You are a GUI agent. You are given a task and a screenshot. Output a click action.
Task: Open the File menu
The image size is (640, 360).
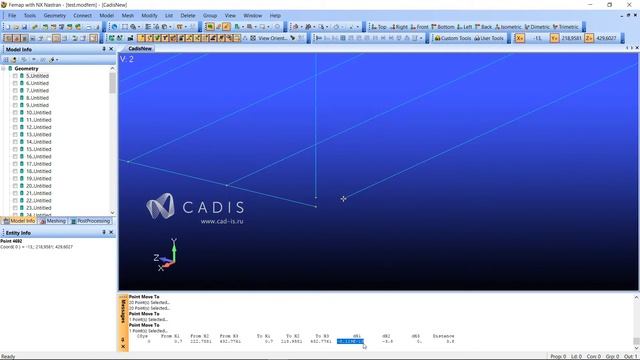(x=12, y=16)
